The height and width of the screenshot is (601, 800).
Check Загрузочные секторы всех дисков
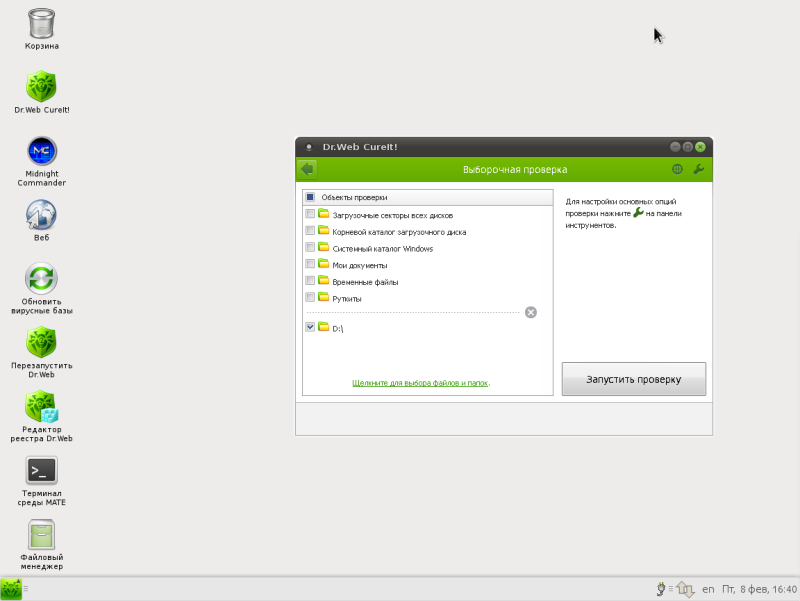[x=310, y=214]
